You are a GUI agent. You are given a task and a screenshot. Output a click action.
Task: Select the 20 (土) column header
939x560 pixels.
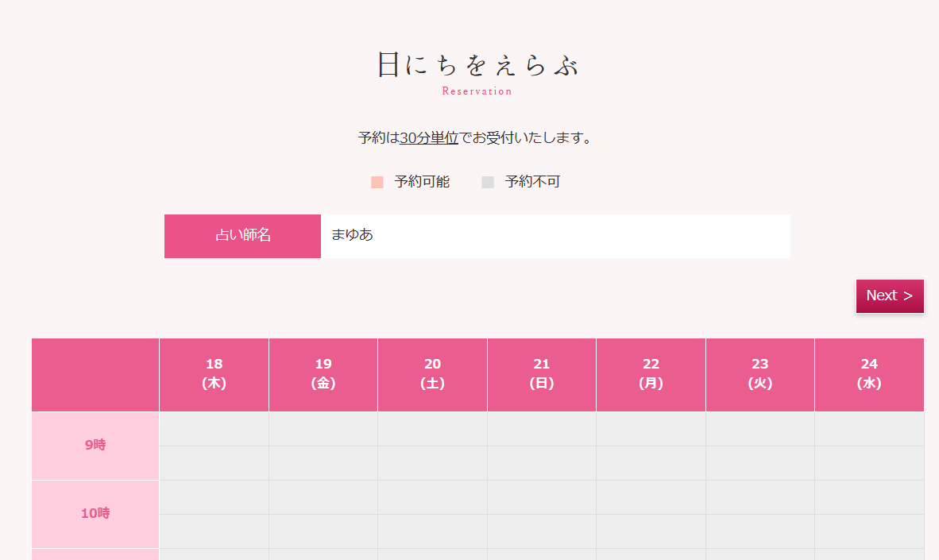tap(432, 374)
